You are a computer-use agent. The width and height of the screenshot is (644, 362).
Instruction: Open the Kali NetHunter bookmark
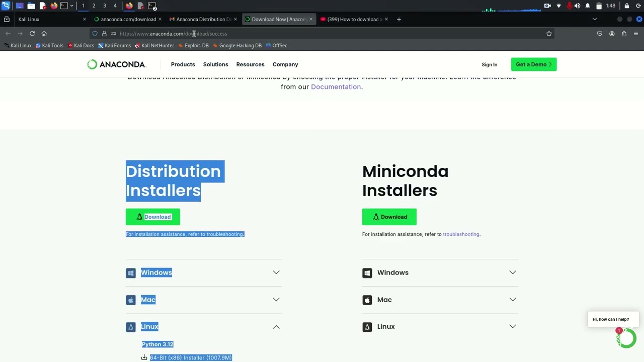point(154,45)
